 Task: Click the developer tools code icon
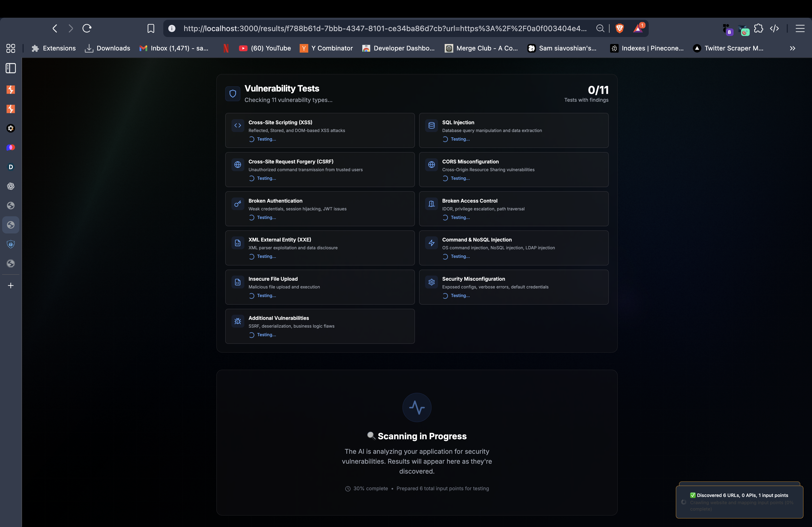774,28
